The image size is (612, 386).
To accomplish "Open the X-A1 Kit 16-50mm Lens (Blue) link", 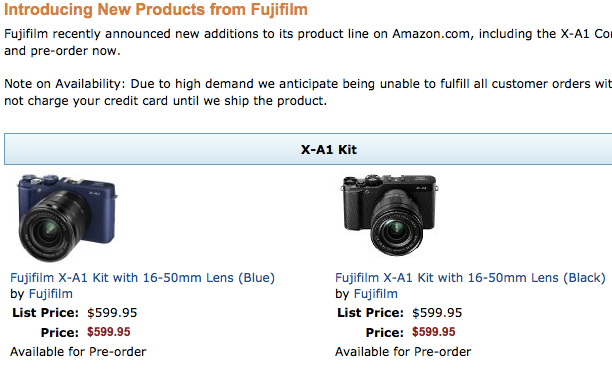I will click(x=142, y=278).
